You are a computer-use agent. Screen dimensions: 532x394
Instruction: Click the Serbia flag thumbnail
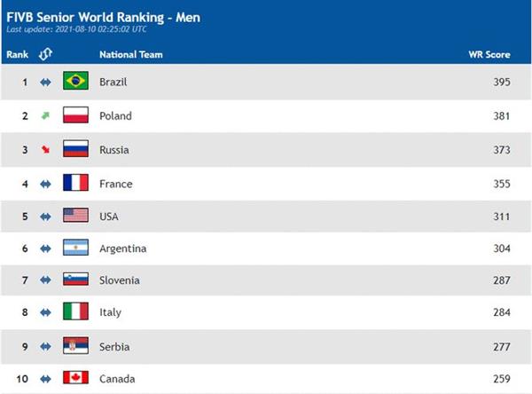[75, 345]
